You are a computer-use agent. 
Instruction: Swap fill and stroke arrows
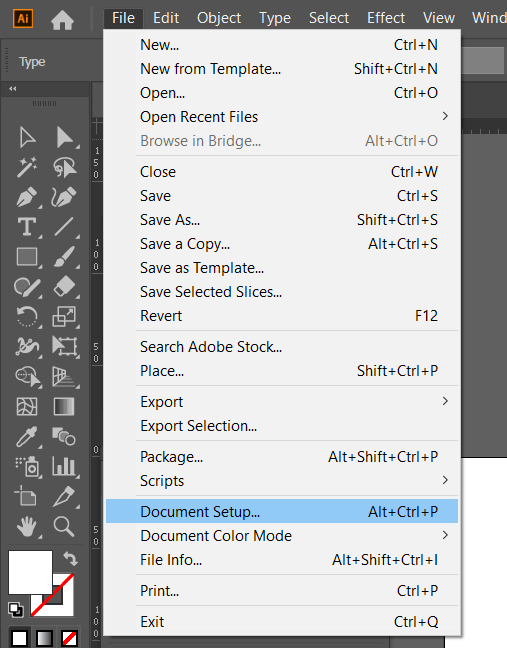70,559
